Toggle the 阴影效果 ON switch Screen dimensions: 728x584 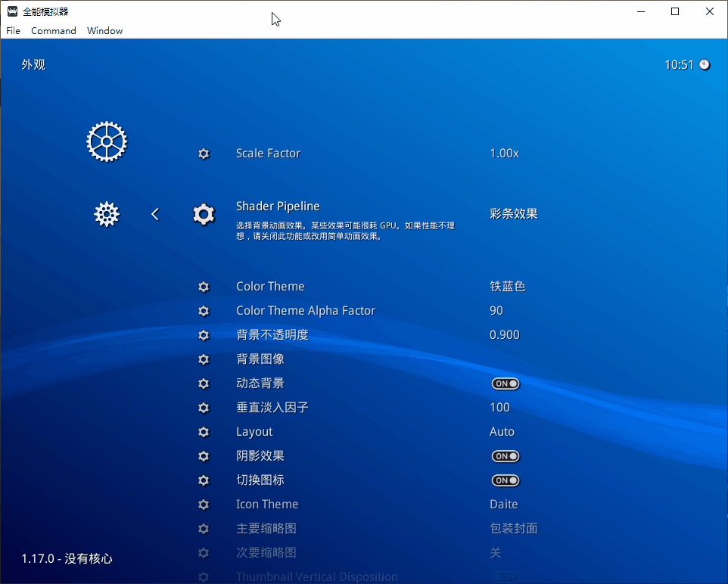(506, 456)
